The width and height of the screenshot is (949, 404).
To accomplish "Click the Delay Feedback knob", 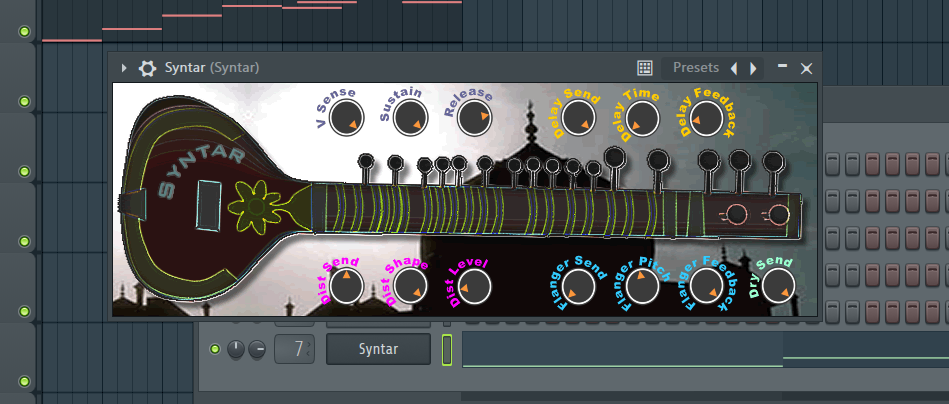I will [706, 116].
